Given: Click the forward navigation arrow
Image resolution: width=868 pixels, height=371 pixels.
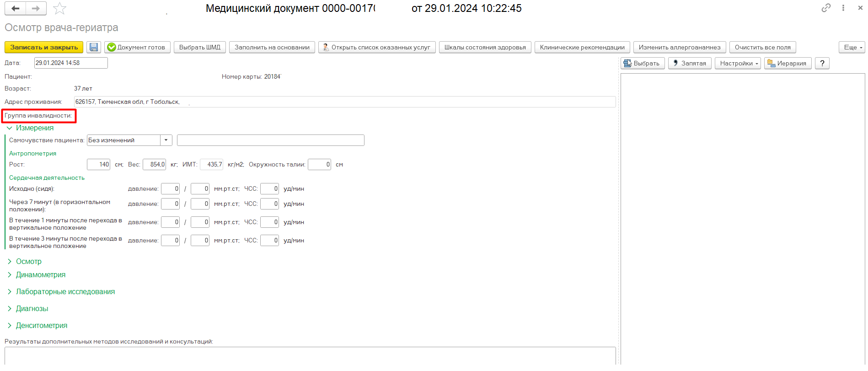Looking at the screenshot, I should click(x=36, y=9).
